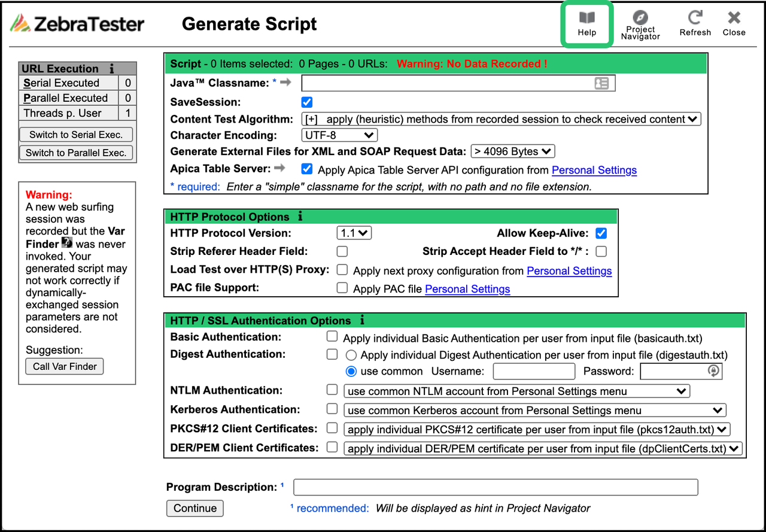Open the NTLM Authentication account dropdown

tap(516, 391)
